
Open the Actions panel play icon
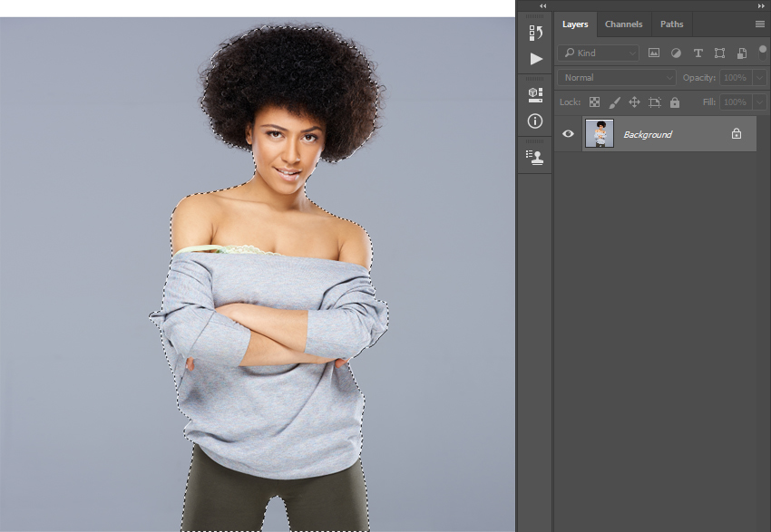click(535, 59)
